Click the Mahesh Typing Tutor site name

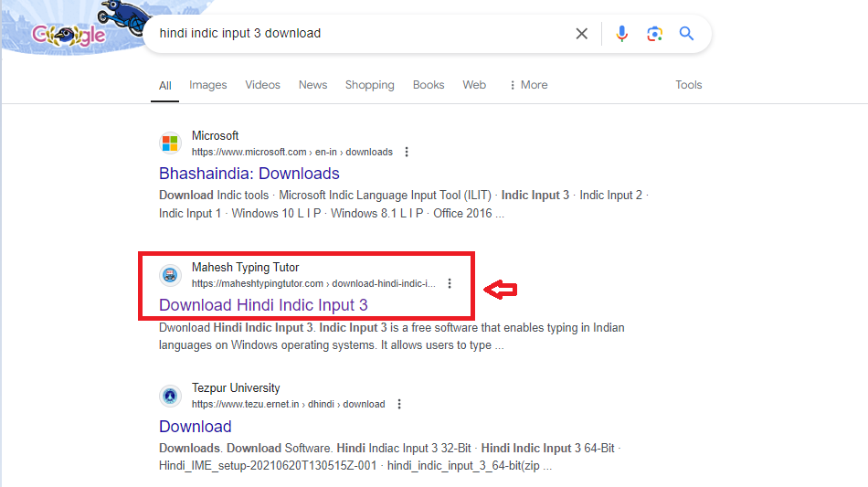(x=245, y=268)
